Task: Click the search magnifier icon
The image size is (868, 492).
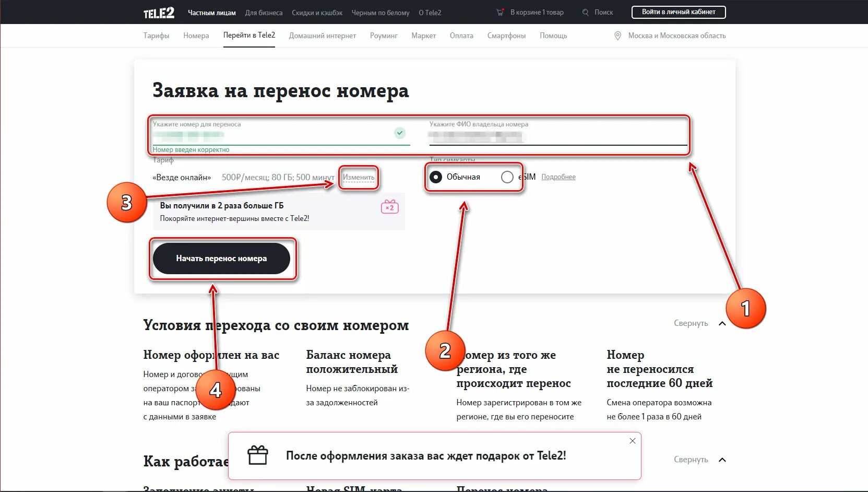Action: coord(585,12)
